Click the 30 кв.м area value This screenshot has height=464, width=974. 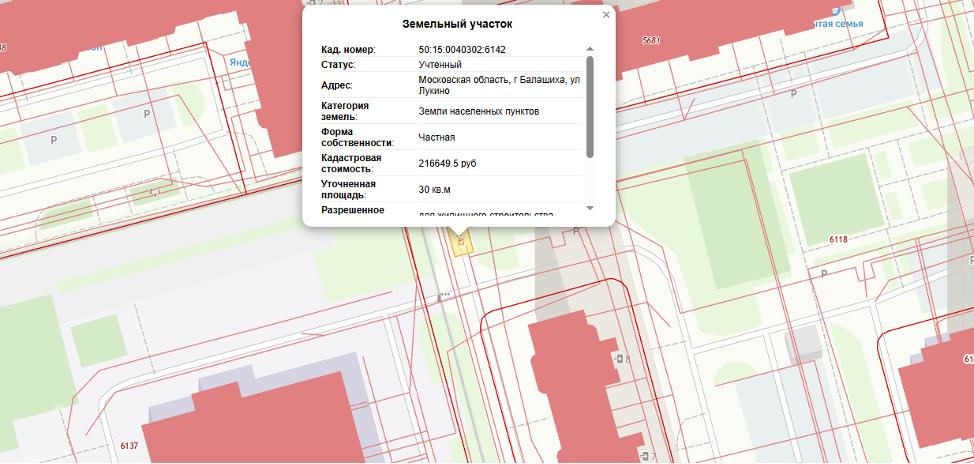point(435,189)
